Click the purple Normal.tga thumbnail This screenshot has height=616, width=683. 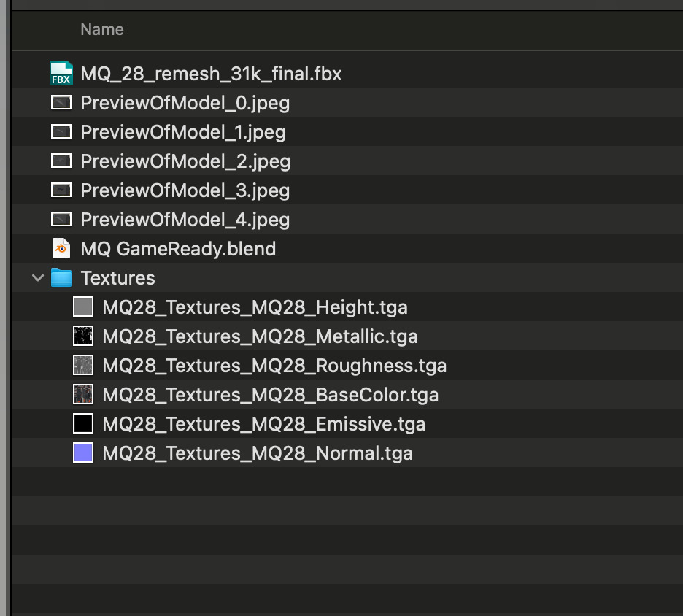click(x=83, y=453)
